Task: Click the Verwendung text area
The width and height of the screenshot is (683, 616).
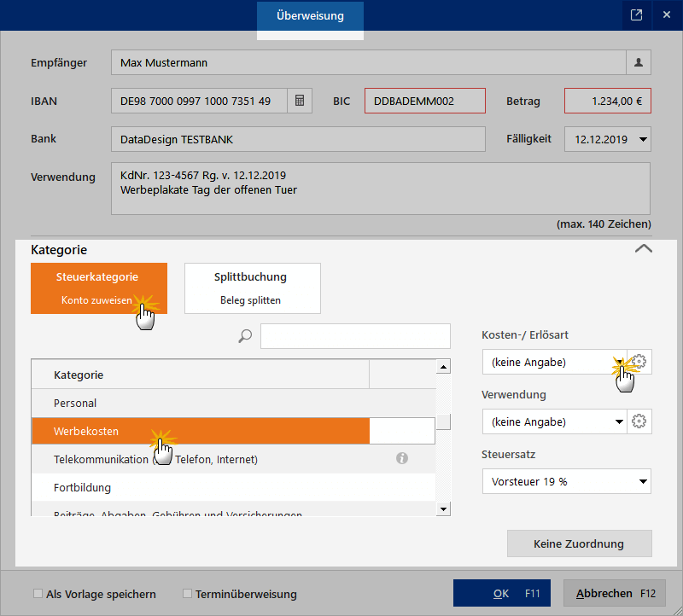Action: (381, 189)
